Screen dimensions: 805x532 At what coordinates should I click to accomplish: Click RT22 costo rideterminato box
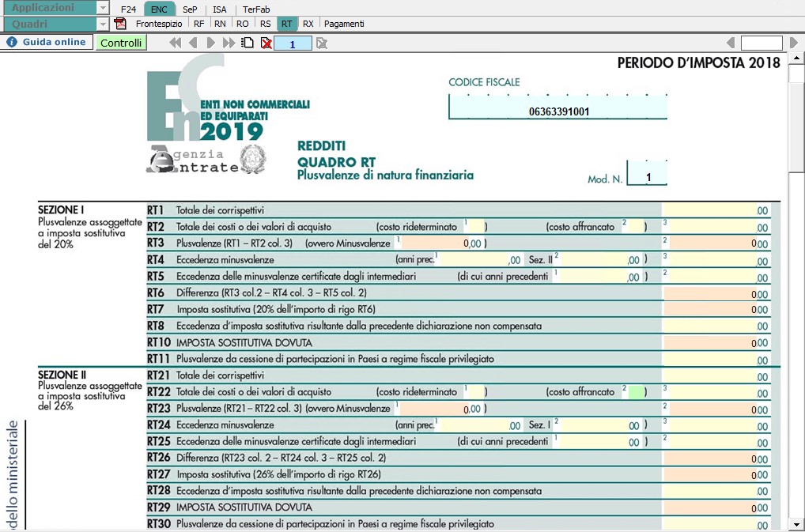tap(476, 392)
